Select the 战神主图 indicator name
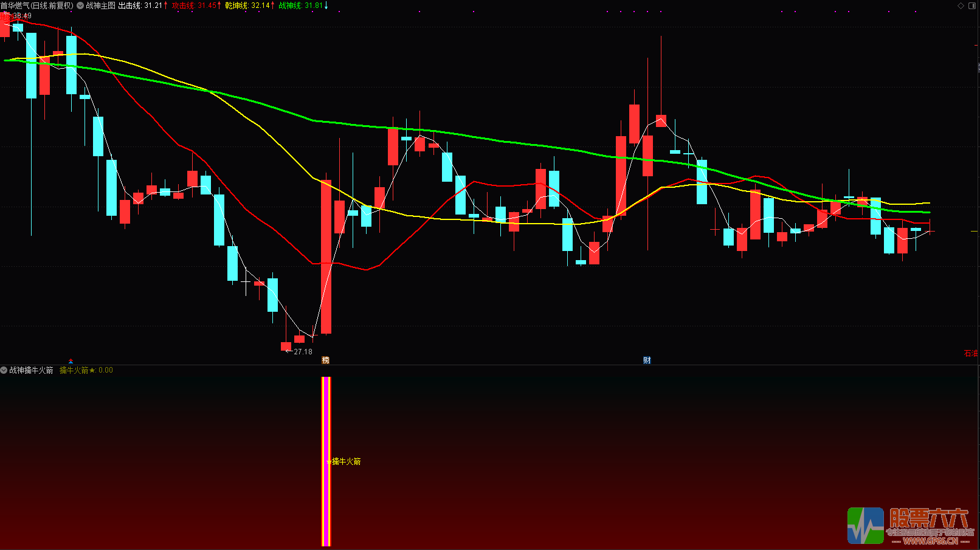This screenshot has height=550, width=980. click(x=100, y=5)
